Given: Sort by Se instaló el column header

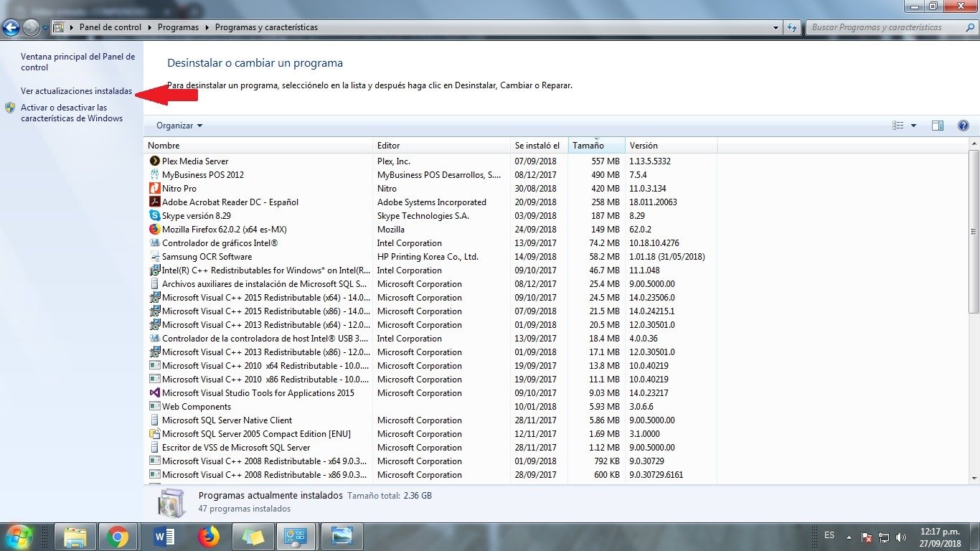Looking at the screenshot, I should (x=540, y=146).
